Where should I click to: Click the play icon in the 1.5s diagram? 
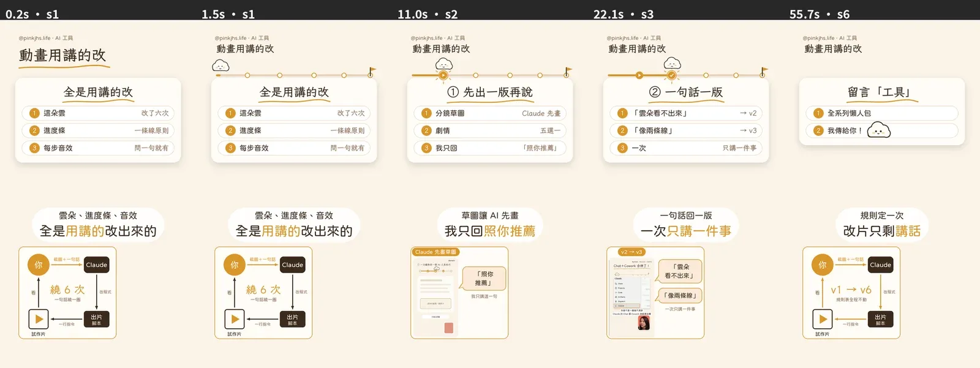tap(235, 319)
